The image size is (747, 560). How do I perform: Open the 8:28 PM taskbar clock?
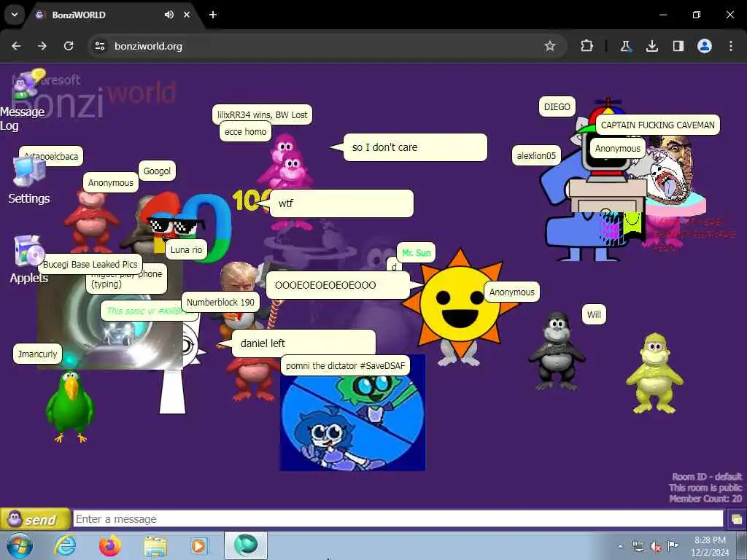(x=710, y=546)
